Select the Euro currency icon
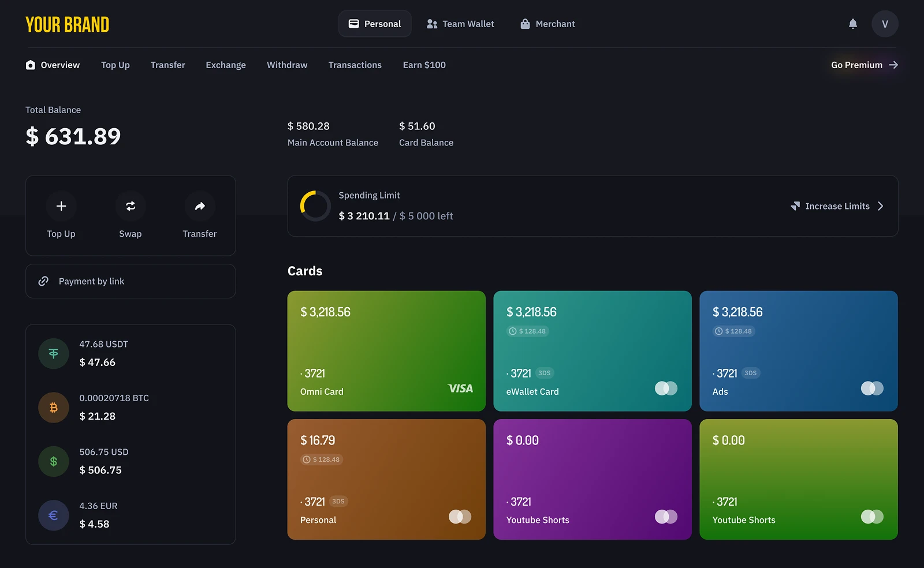 pyautogui.click(x=54, y=515)
